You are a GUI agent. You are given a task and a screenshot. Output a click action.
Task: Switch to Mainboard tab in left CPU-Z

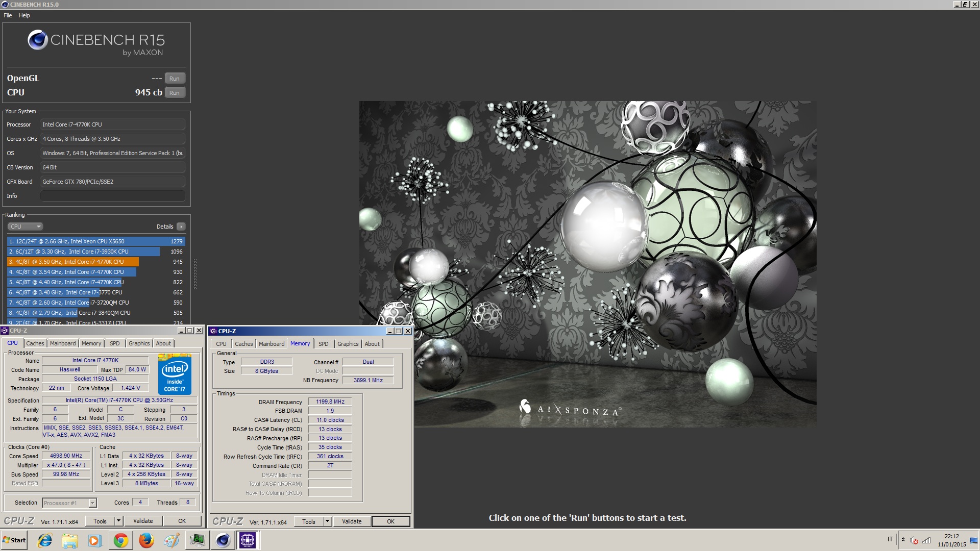click(x=63, y=343)
